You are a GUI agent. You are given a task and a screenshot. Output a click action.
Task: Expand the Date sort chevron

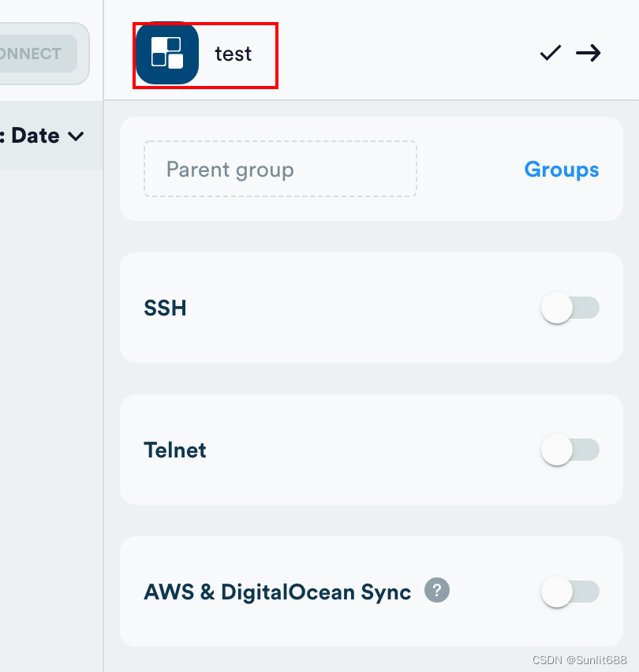(x=76, y=136)
